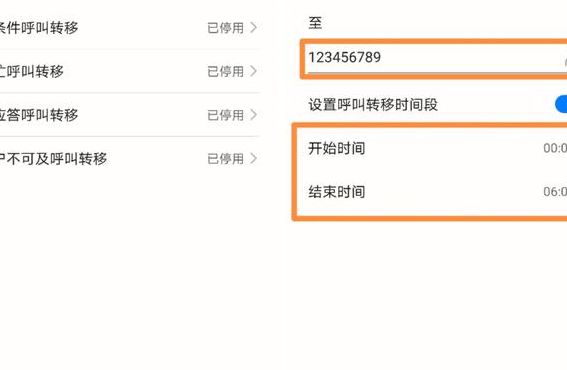
Task: Select the 不可及呼叫转移 entry
Action: (x=129, y=158)
